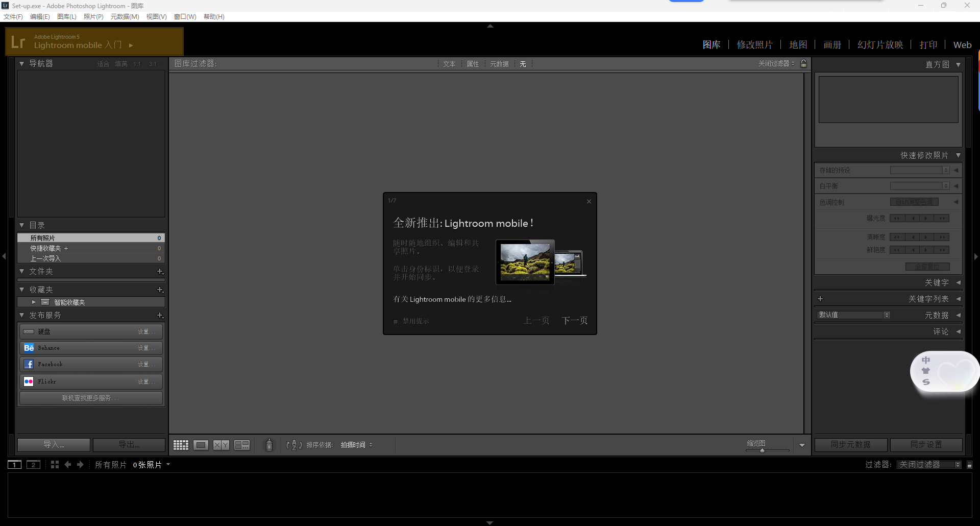Switch to Loupe view icon
The height and width of the screenshot is (526, 980).
click(201, 444)
